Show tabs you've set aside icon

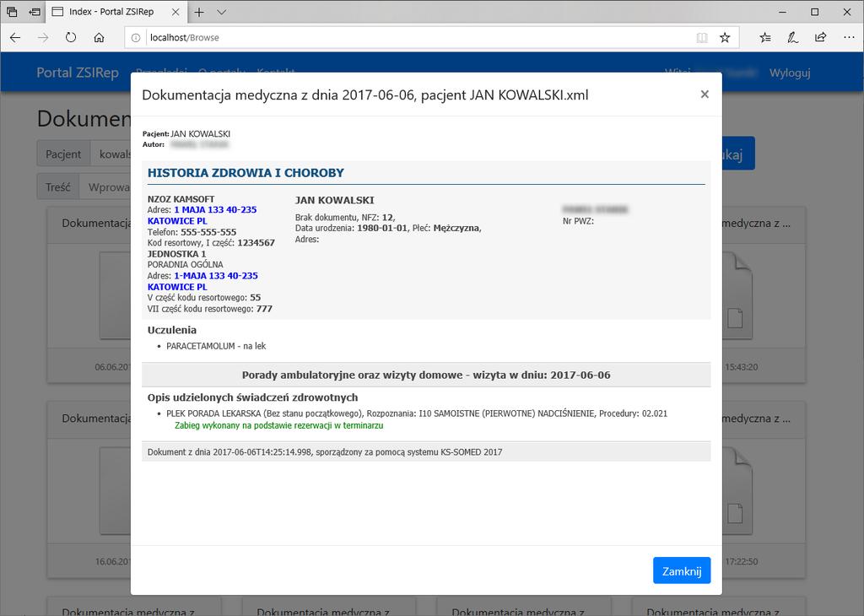point(12,12)
